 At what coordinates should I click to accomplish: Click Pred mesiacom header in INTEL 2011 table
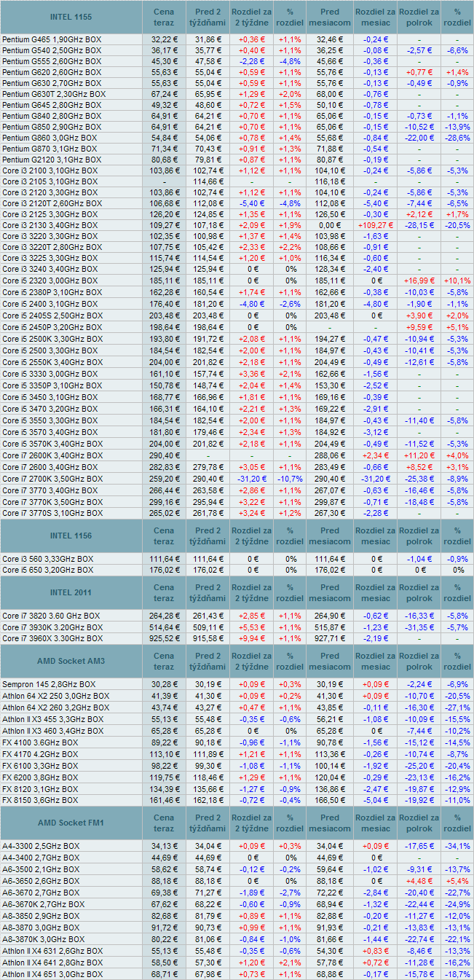point(329,592)
